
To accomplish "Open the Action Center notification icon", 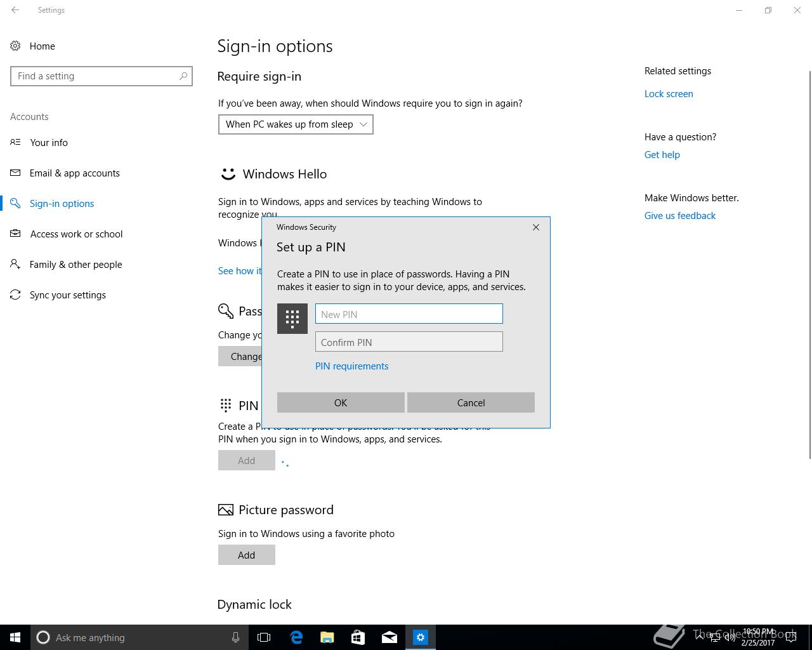I will pos(791,637).
